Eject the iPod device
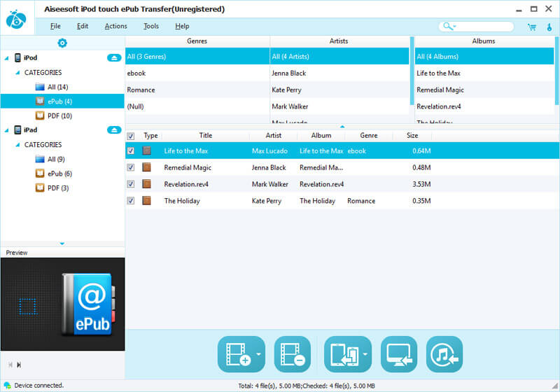 (114, 57)
